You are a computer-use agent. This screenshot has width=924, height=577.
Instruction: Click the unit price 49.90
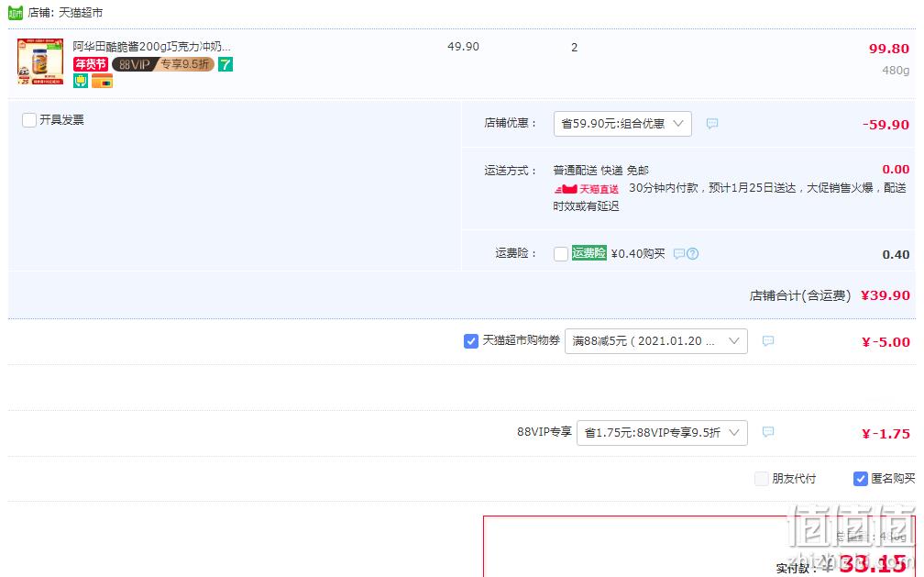pos(463,47)
